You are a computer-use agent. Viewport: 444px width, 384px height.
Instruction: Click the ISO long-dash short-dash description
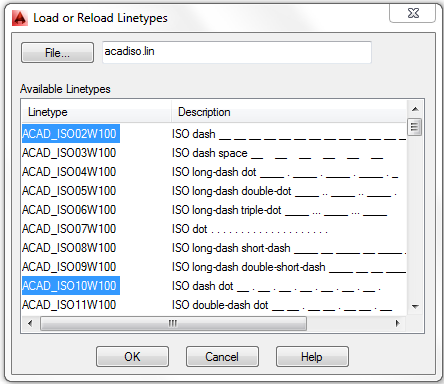click(x=289, y=248)
